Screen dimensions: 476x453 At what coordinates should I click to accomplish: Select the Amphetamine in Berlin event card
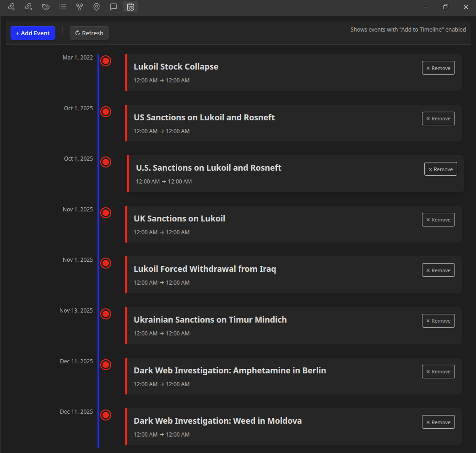(x=275, y=376)
